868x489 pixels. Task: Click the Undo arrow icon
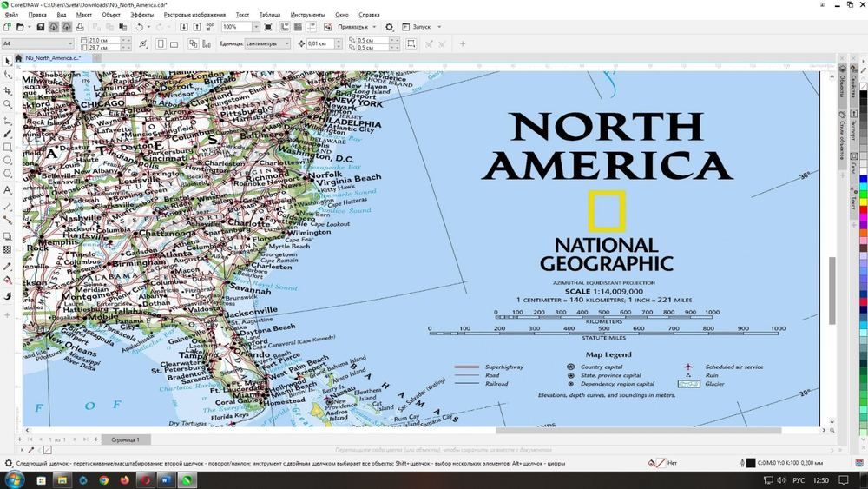(x=140, y=27)
